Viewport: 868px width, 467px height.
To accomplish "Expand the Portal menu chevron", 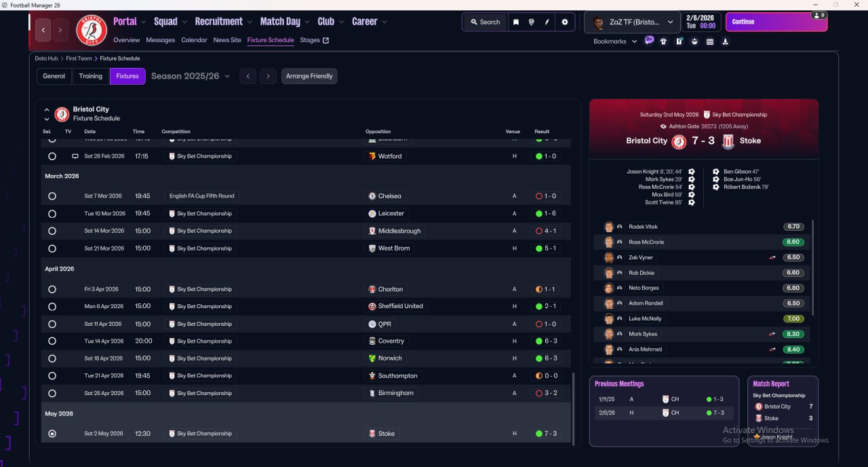I will click(x=144, y=22).
